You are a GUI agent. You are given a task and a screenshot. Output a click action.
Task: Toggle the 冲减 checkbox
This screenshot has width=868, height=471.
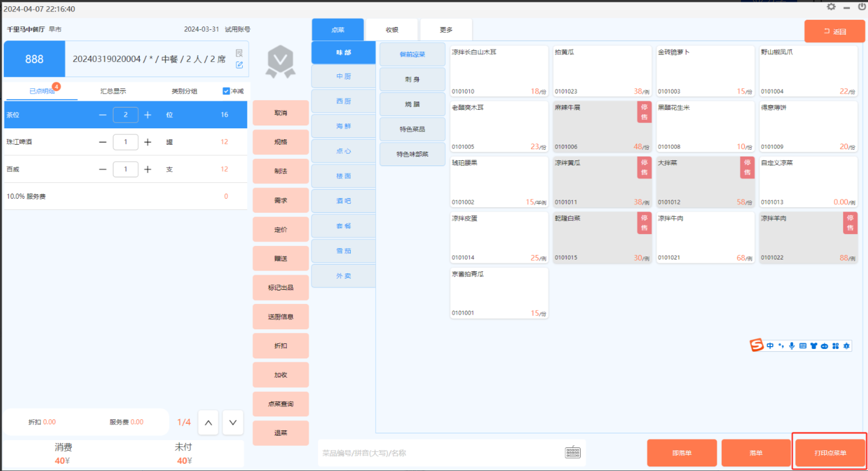click(x=226, y=91)
